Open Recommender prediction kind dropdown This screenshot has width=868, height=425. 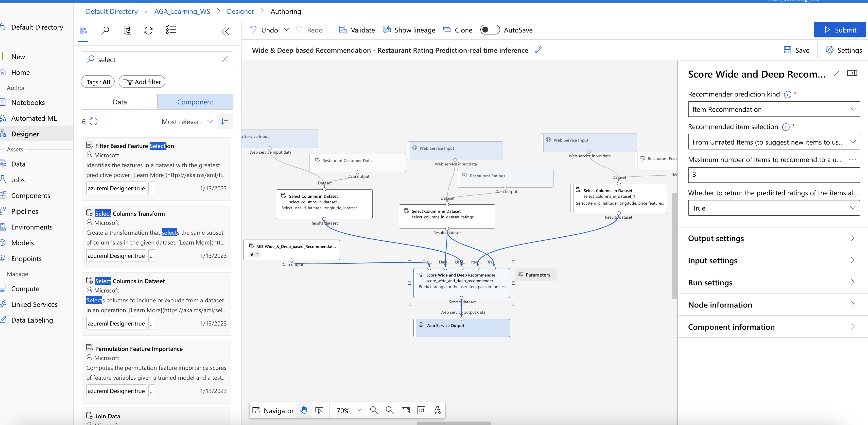pos(773,109)
